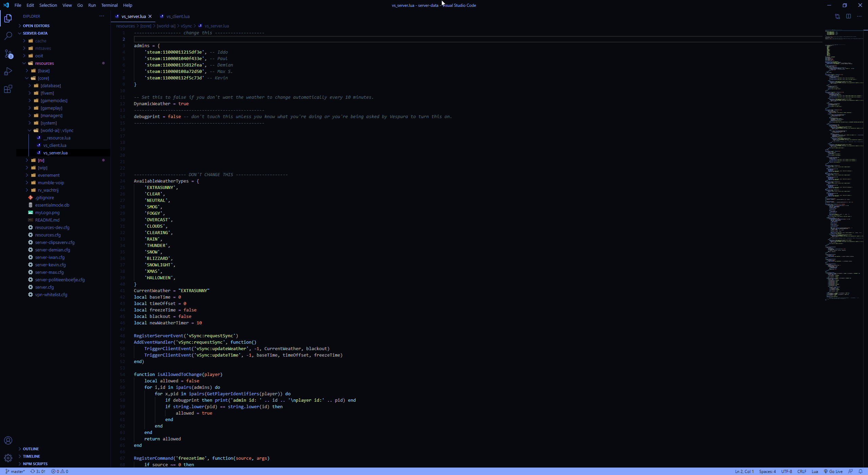Click the Split Editor Right icon
Screen dimensions: 868x475
(x=848, y=16)
